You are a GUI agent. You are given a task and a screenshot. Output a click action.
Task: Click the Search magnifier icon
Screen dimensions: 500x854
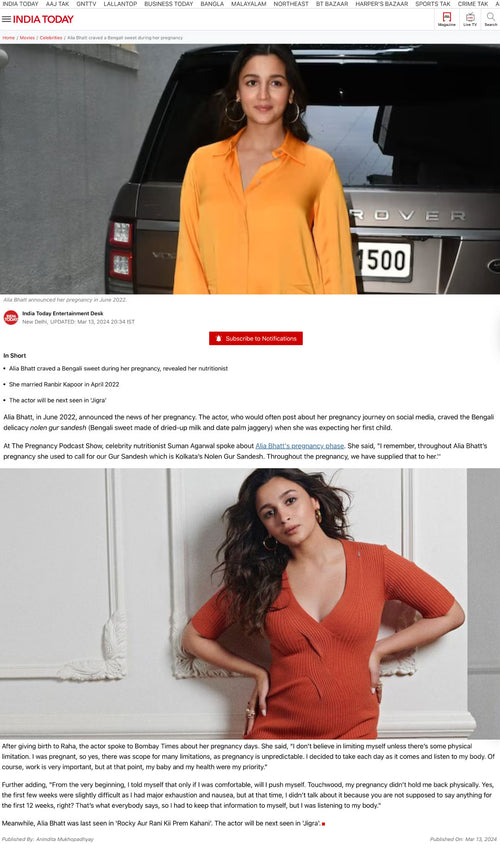click(x=491, y=19)
